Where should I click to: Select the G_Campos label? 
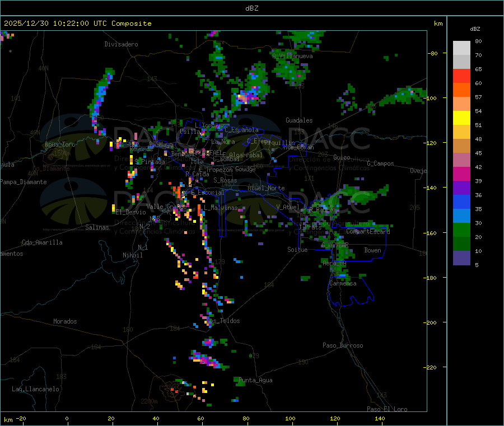(380, 163)
